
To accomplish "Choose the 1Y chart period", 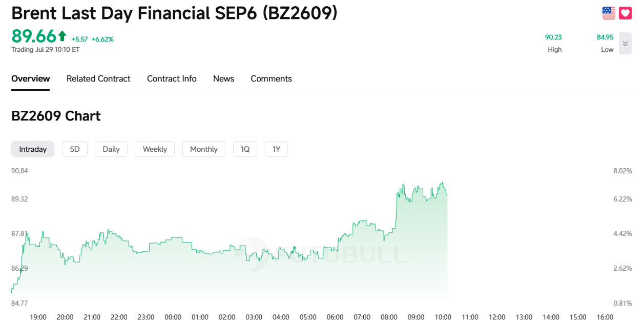I will point(276,149).
